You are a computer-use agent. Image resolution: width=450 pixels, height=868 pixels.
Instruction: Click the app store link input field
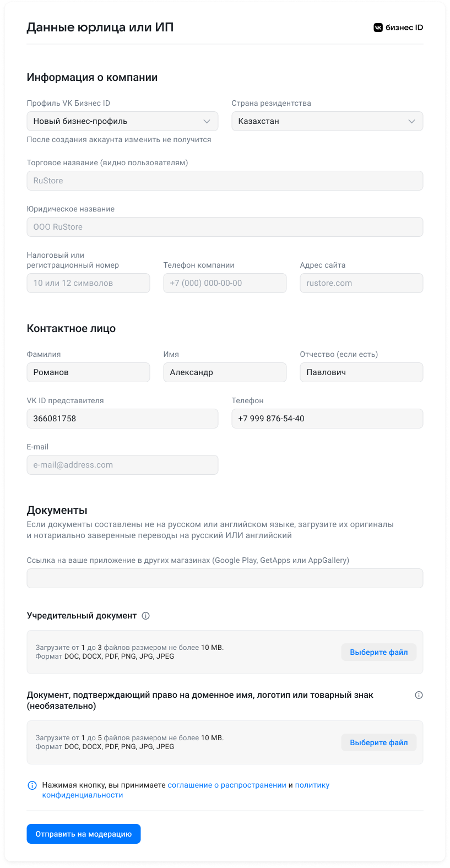(225, 578)
